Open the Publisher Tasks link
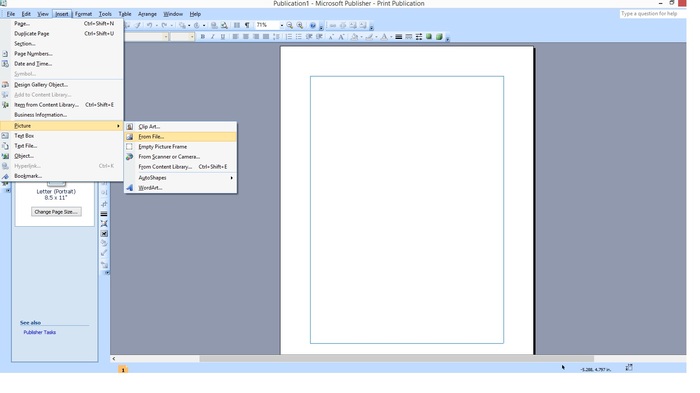 [x=40, y=332]
